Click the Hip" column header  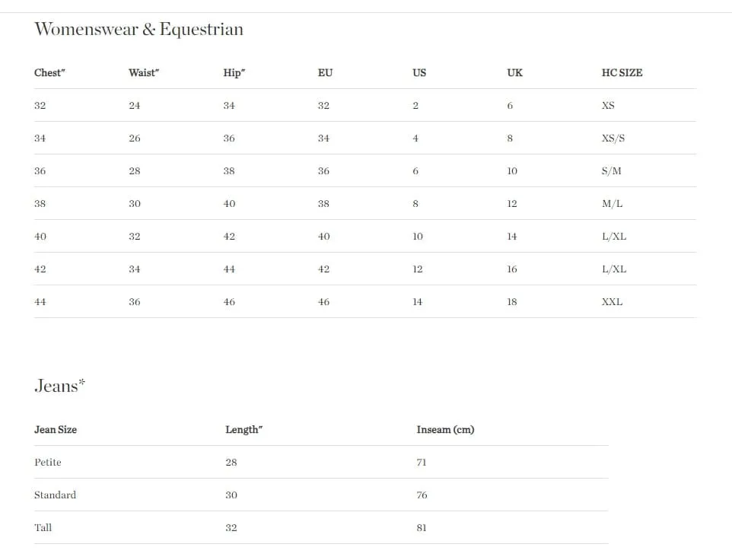[234, 73]
